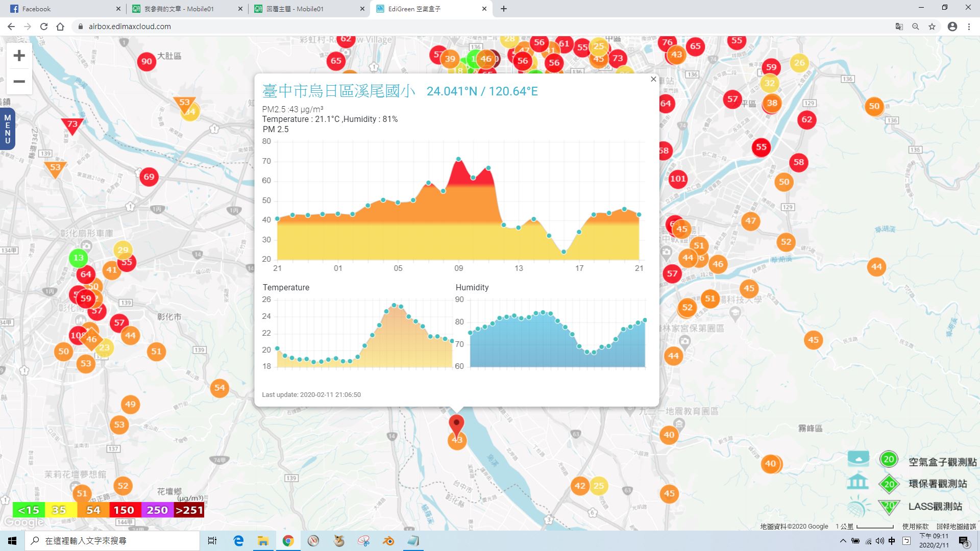
Task: Open Blender from the taskbar
Action: [x=388, y=541]
